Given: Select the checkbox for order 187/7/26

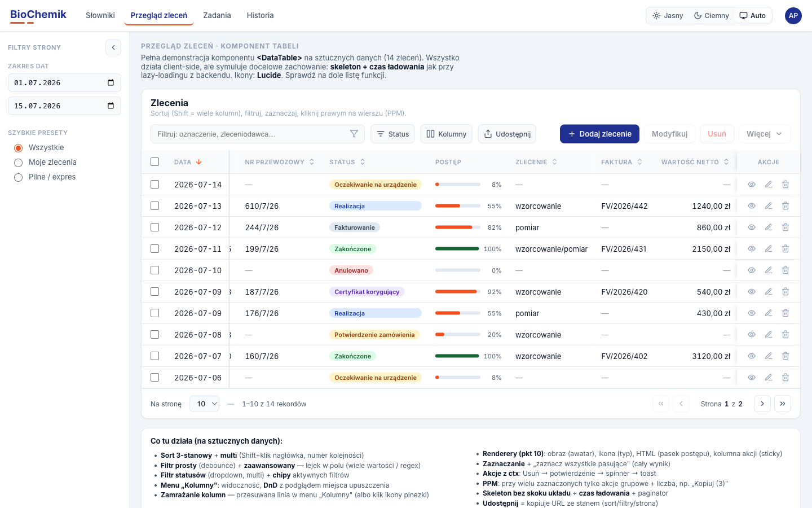Looking at the screenshot, I should click(155, 292).
